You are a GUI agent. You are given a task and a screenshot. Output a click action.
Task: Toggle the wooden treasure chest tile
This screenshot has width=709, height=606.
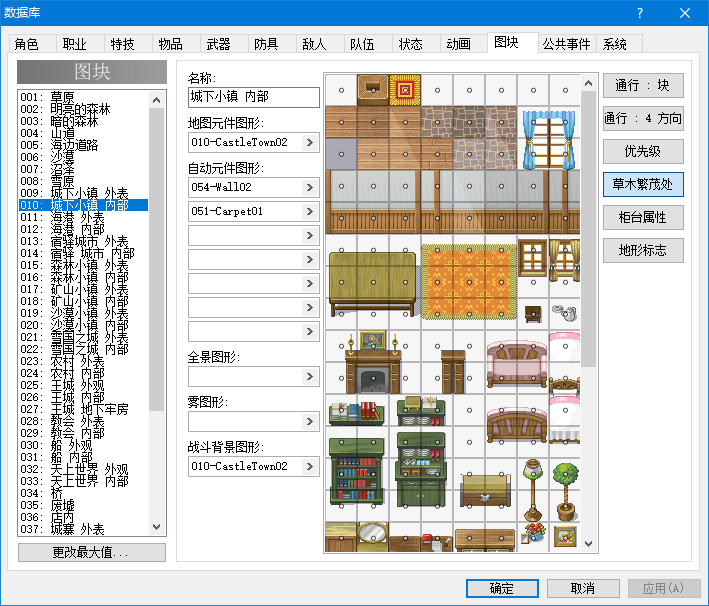tap(485, 491)
